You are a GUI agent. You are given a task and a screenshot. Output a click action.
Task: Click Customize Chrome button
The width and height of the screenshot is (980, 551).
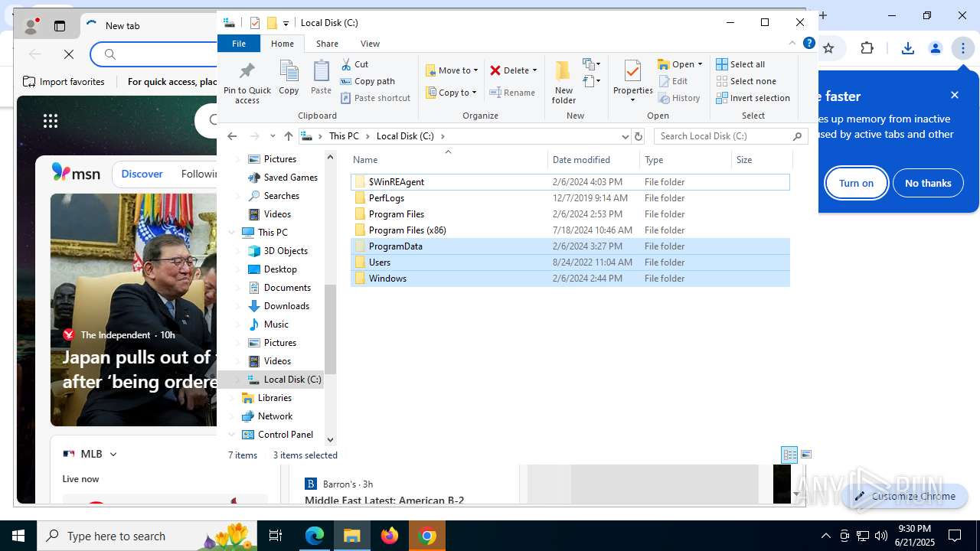[x=905, y=496]
